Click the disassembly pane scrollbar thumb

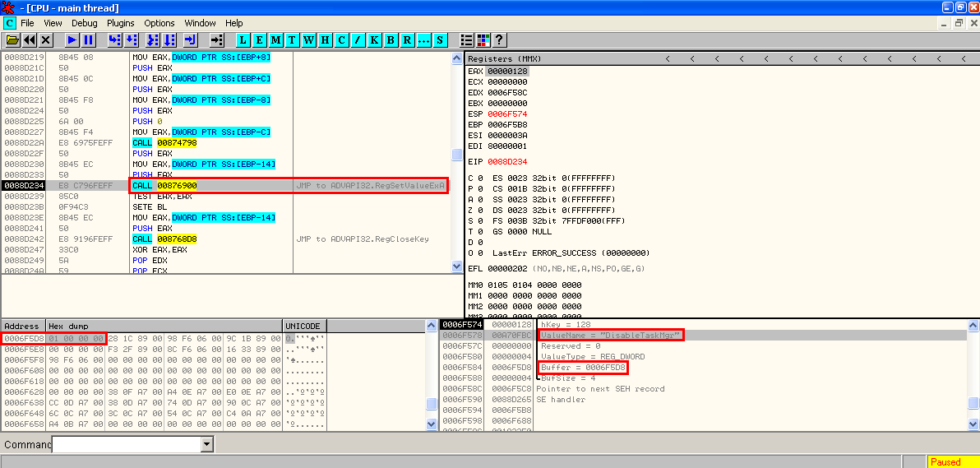pos(457,155)
